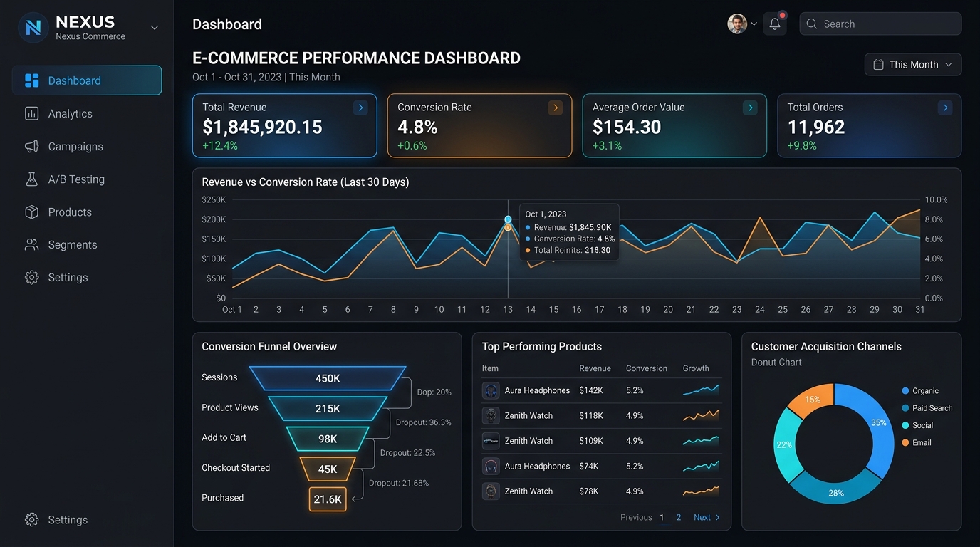Select the Campaigns megaphone icon
This screenshot has width=980, height=547.
31,146
